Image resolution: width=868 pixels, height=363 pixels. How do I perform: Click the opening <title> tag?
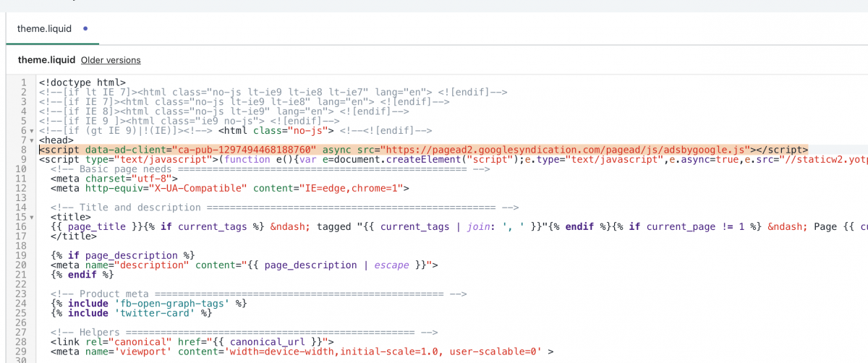[x=71, y=216]
